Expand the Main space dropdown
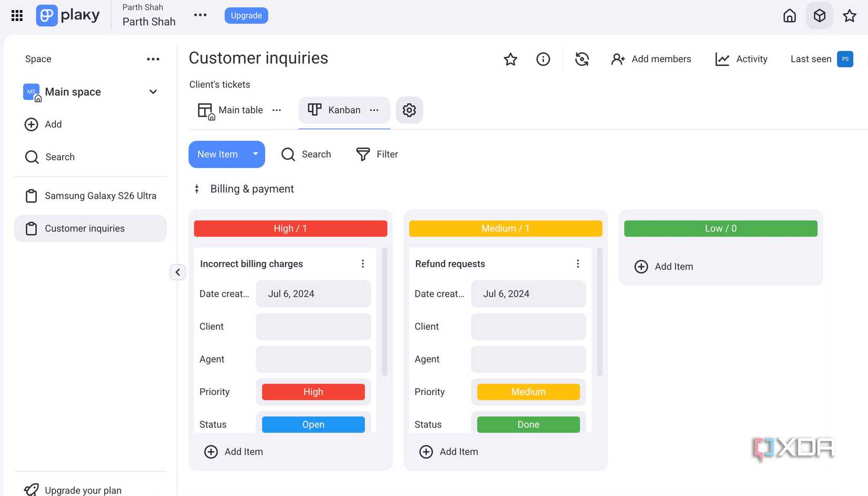Image resolution: width=868 pixels, height=496 pixels. [153, 92]
